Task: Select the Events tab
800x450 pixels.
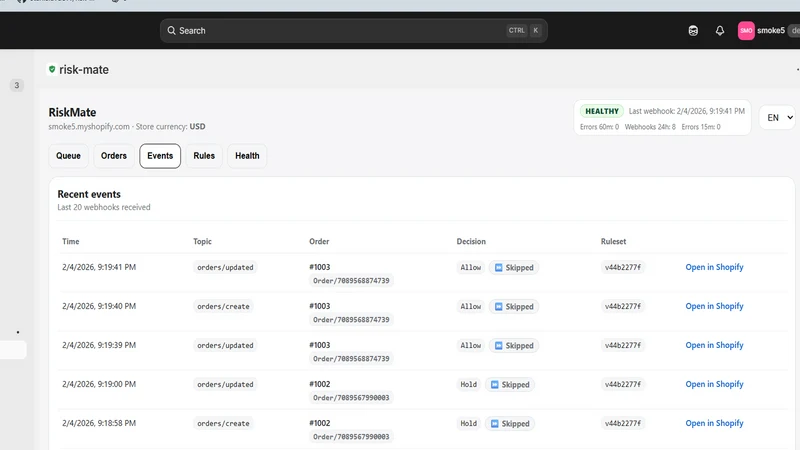Action: point(160,156)
